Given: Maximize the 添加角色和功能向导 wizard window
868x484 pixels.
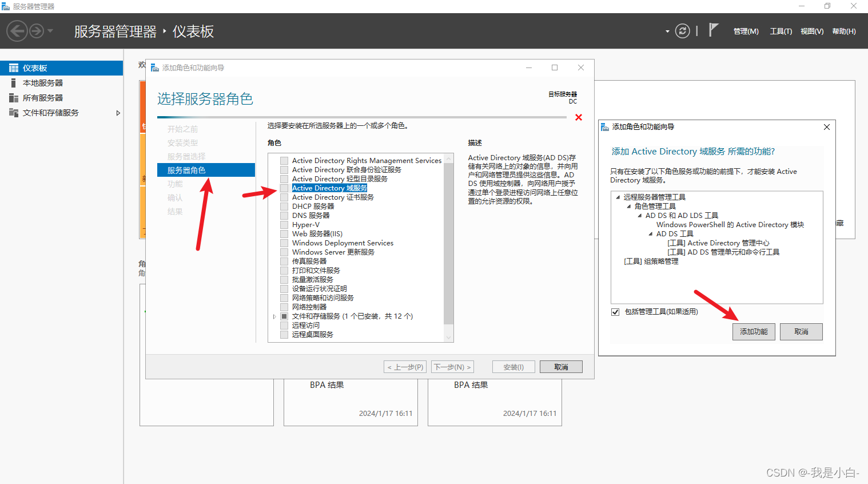Looking at the screenshot, I should click(555, 68).
